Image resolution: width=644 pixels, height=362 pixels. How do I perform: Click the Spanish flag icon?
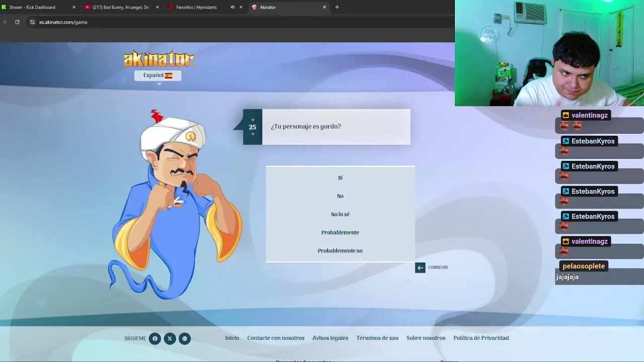tap(169, 75)
